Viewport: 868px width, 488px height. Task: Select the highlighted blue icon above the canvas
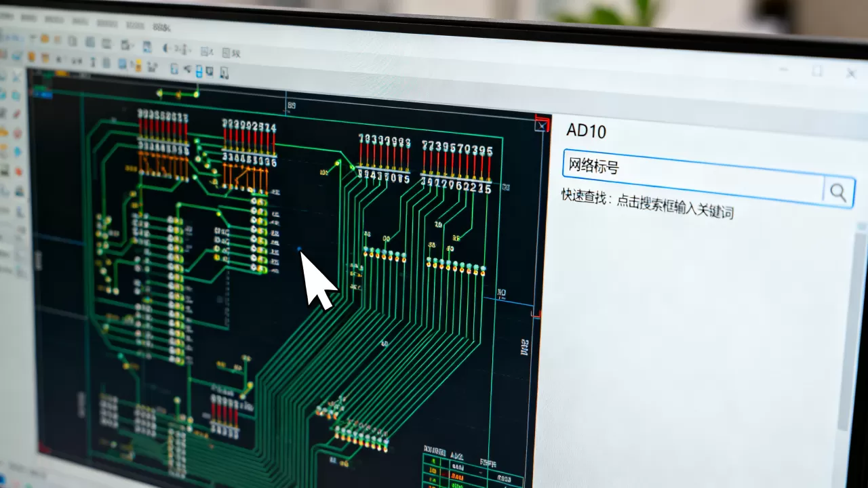point(199,71)
